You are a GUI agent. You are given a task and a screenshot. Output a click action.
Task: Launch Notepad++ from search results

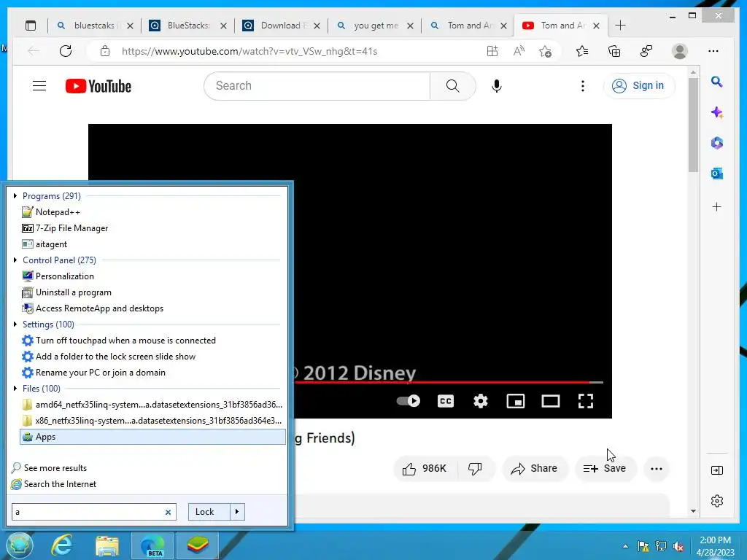(x=152, y=212)
